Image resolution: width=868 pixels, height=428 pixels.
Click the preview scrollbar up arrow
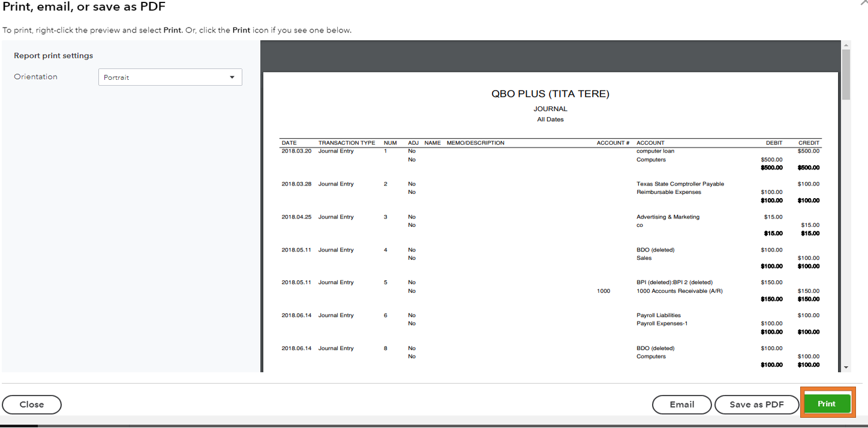click(x=846, y=45)
